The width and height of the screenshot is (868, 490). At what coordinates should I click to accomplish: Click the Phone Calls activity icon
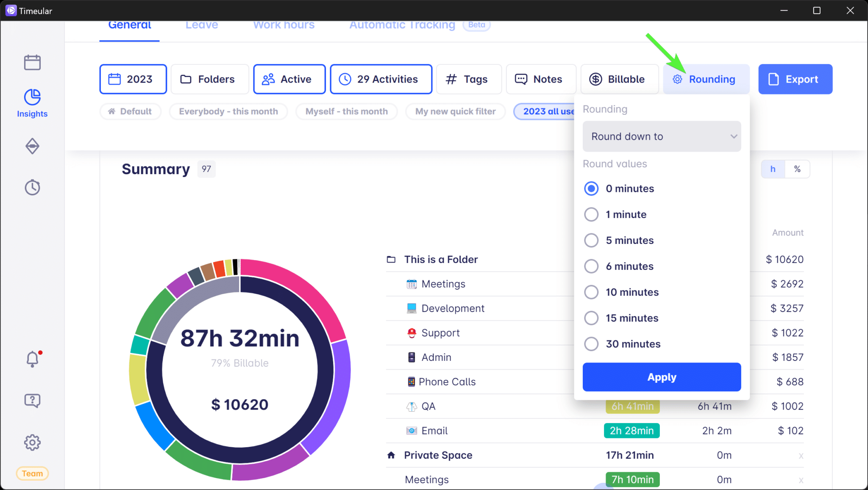[411, 382]
